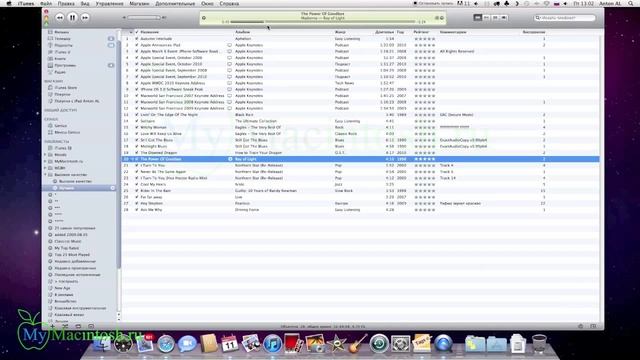This screenshot has width=640, height=360.
Task: Switch to album list view button
Action: (487, 18)
